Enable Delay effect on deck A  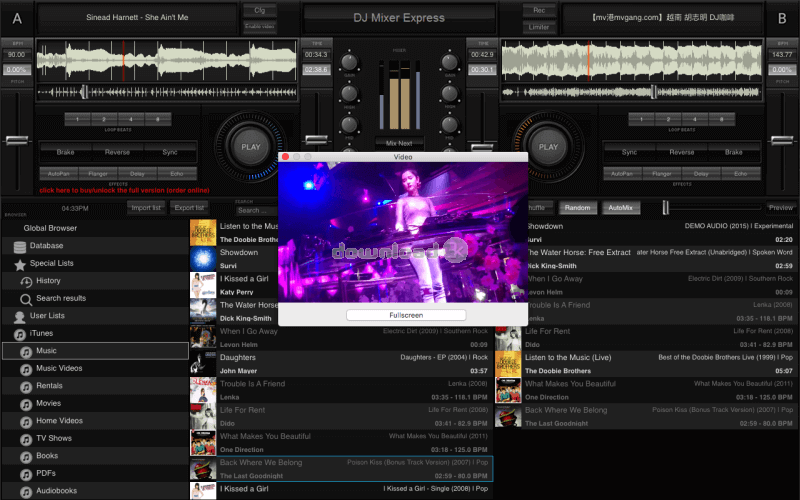pyautogui.click(x=137, y=173)
